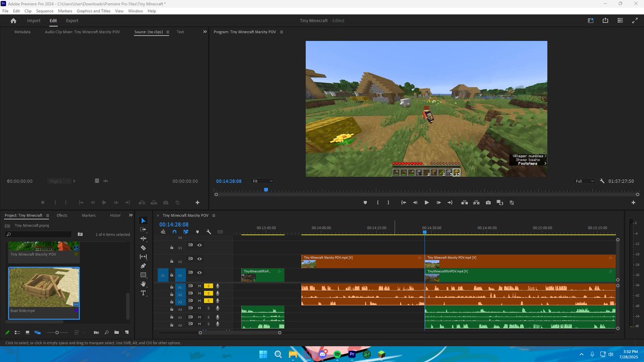The height and width of the screenshot is (362, 644).
Task: Open timeline sequence panel menu hamburger
Action: (214, 215)
